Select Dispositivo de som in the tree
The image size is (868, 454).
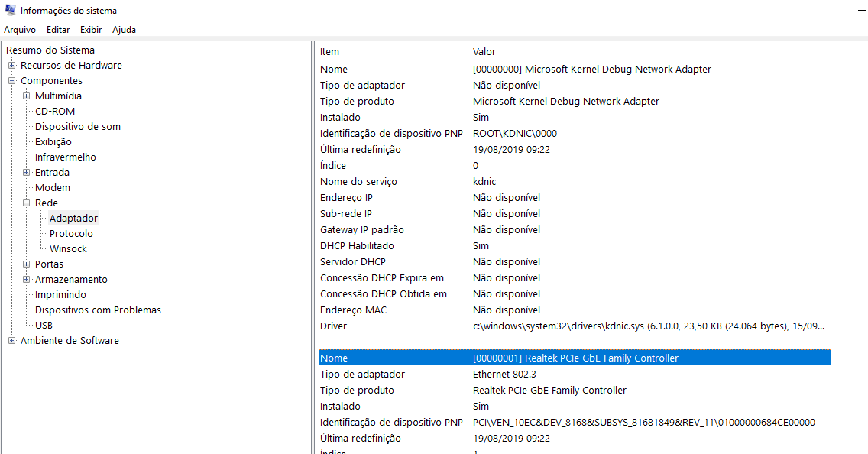coord(77,126)
